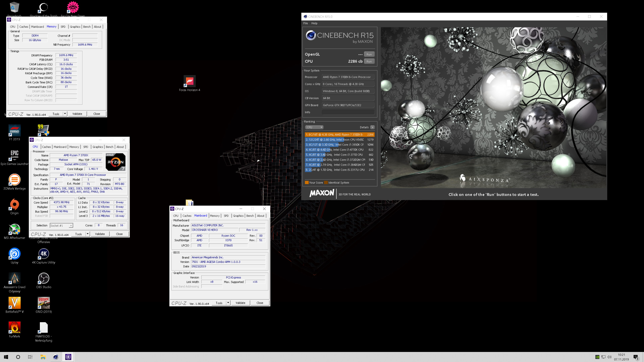Click the Cinebench rendered scene preview image
Viewport: 644px width, 362px height.
coord(494,108)
